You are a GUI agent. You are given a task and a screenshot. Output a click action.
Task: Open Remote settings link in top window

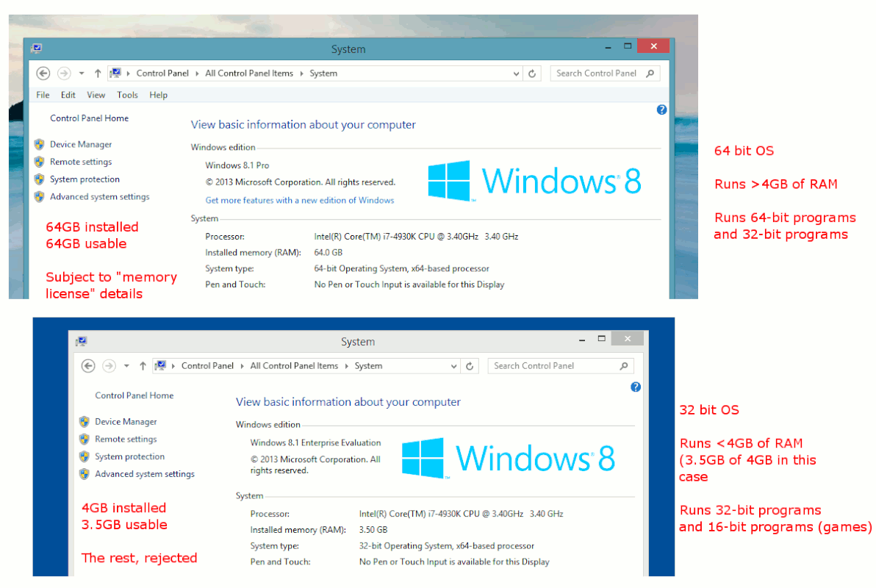(x=81, y=162)
